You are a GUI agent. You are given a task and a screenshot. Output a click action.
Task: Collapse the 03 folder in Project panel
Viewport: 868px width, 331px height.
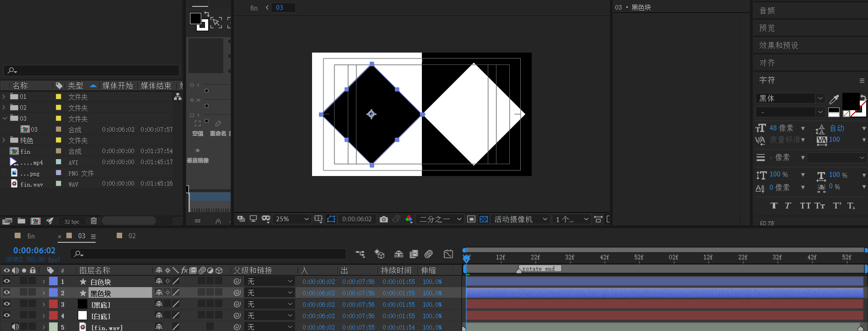point(4,118)
